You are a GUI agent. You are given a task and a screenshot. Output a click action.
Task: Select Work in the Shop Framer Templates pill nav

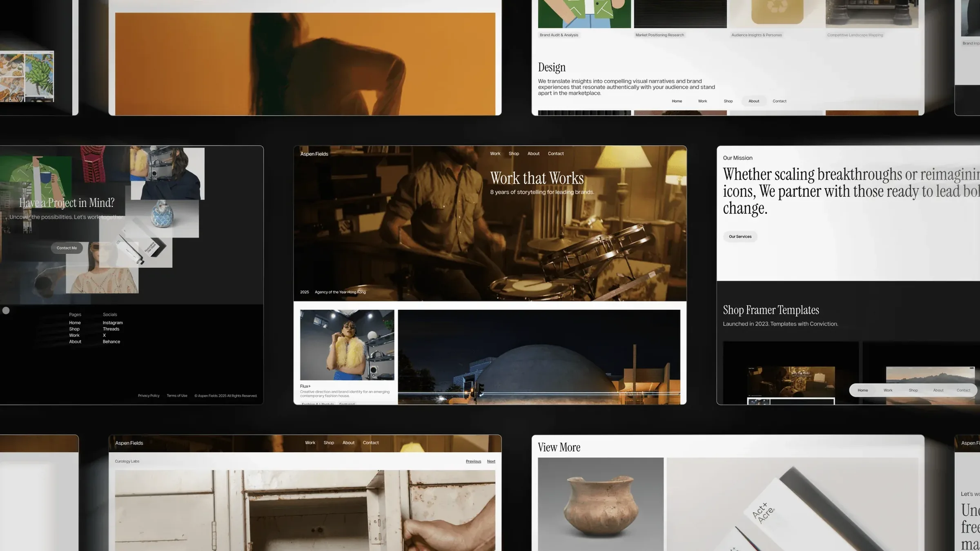coord(888,390)
